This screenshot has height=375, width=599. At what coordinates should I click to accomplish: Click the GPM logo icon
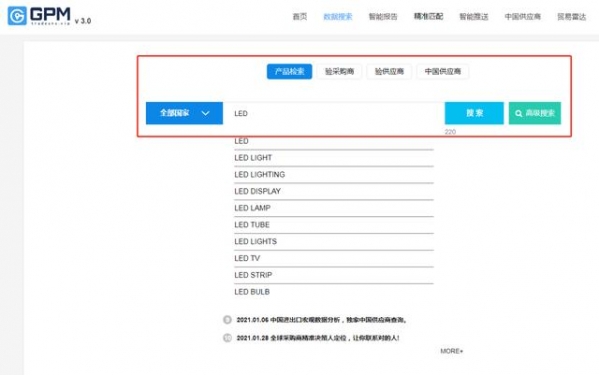point(17,16)
